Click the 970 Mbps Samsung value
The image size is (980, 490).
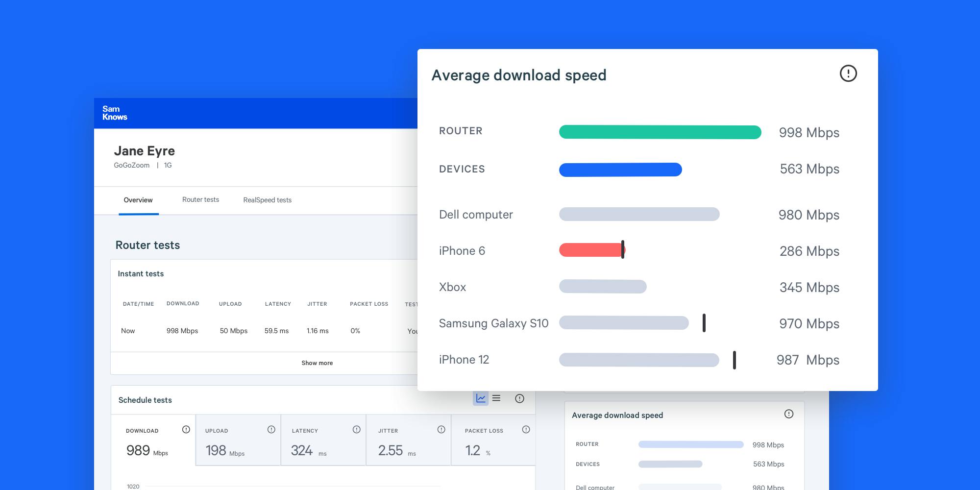(x=809, y=324)
